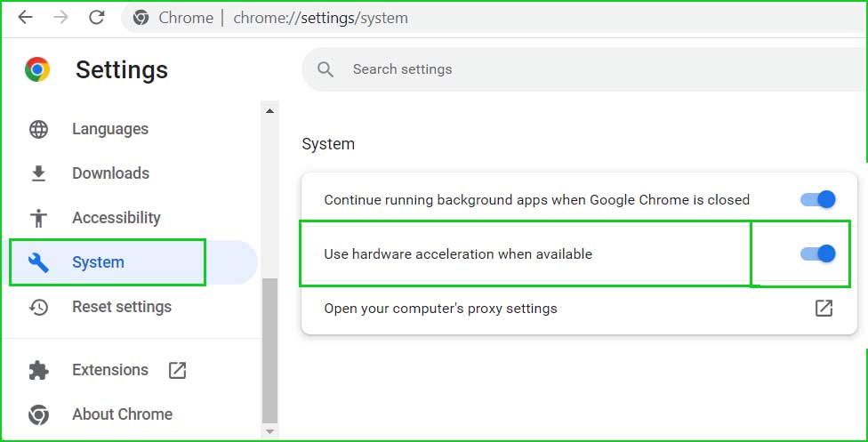The height and width of the screenshot is (442, 868).
Task: Click the sidebar scrollbar up arrow
Action: 269,111
